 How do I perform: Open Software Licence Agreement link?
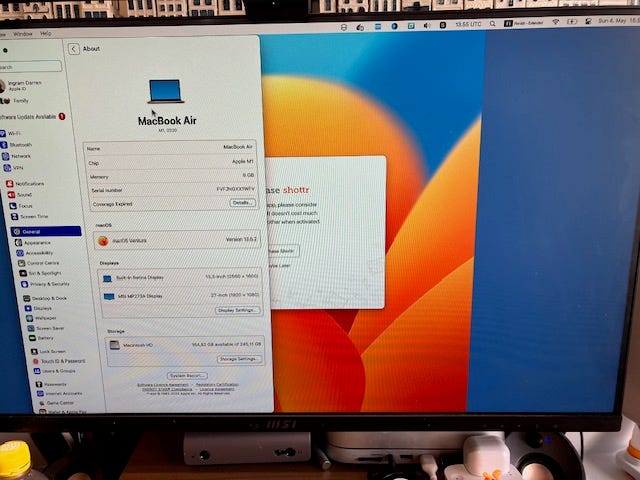pos(163,384)
